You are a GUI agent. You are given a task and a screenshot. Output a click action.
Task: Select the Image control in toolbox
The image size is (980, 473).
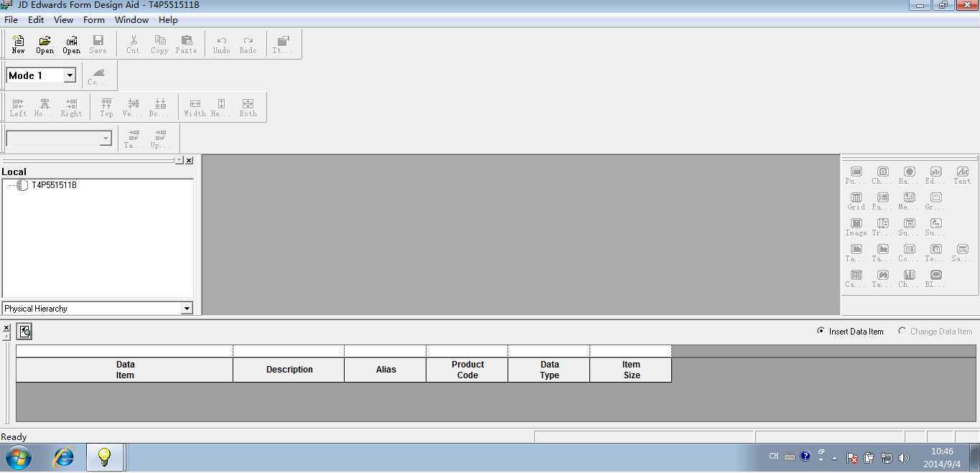[x=856, y=227]
